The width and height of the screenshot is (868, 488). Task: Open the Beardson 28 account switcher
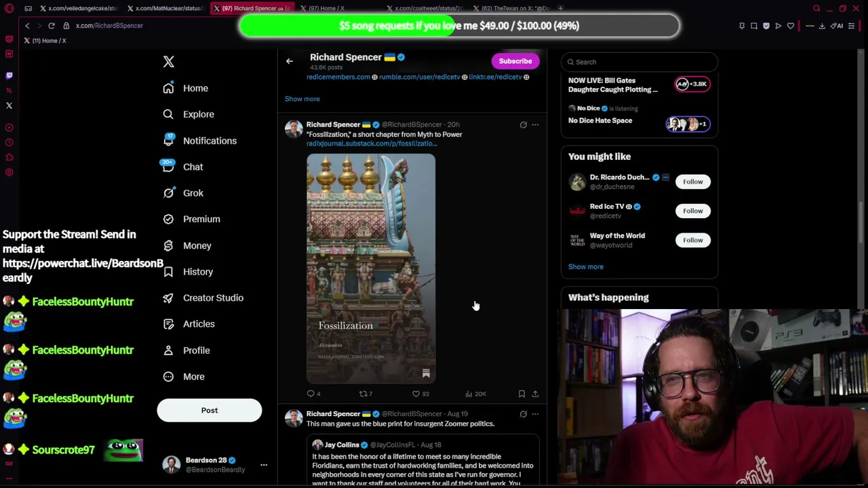[x=216, y=464]
